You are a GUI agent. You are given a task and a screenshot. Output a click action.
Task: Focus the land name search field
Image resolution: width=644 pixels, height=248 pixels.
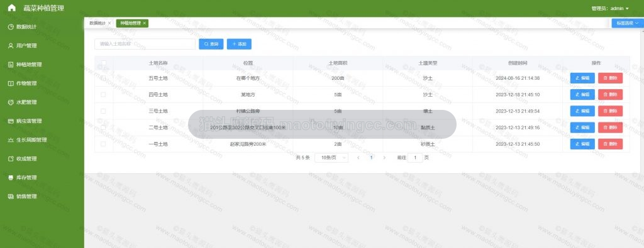point(145,44)
